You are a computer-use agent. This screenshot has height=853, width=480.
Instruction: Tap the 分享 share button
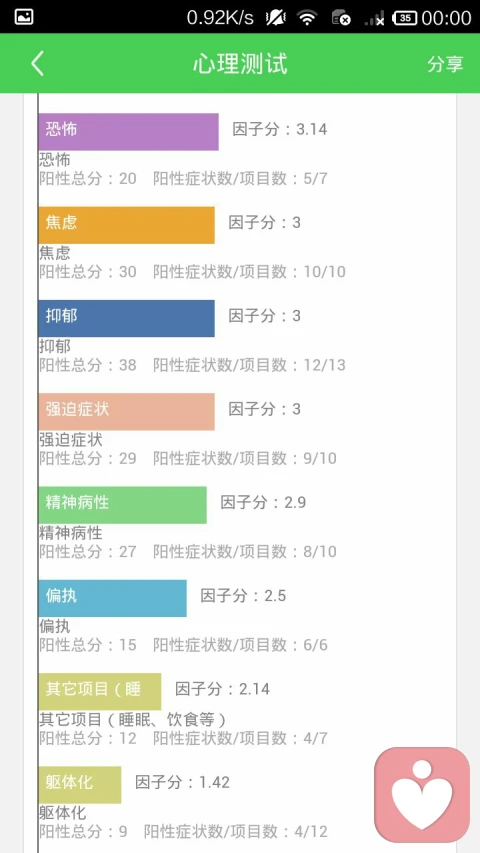point(445,64)
